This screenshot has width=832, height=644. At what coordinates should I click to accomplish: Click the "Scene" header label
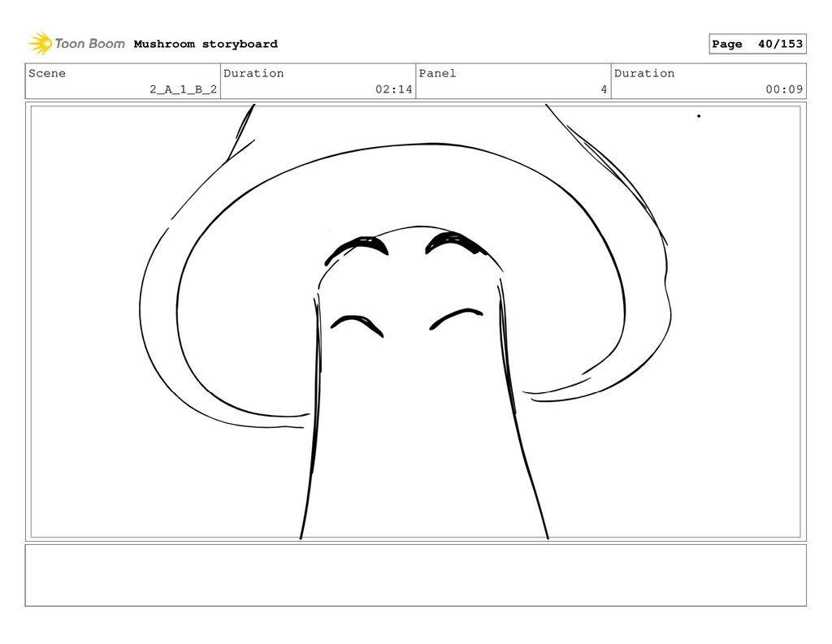[47, 73]
